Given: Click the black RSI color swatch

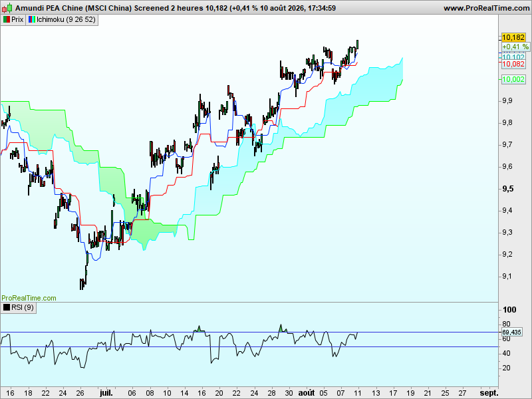Looking at the screenshot, I should tap(7, 307).
